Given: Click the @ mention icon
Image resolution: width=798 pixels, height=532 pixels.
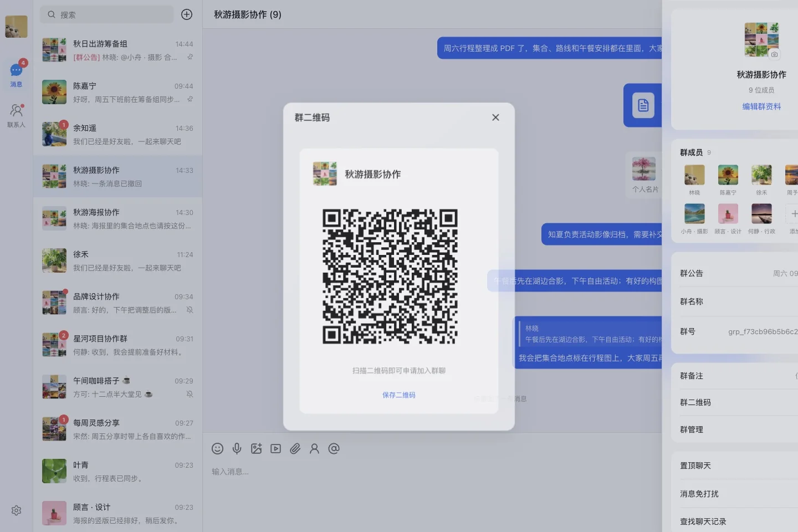Looking at the screenshot, I should (334, 448).
